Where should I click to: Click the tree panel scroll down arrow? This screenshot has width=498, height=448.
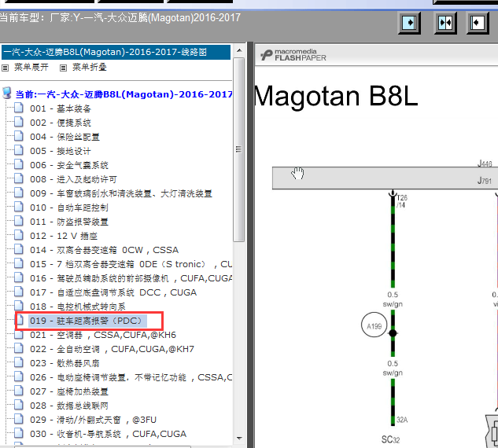[x=239, y=439]
